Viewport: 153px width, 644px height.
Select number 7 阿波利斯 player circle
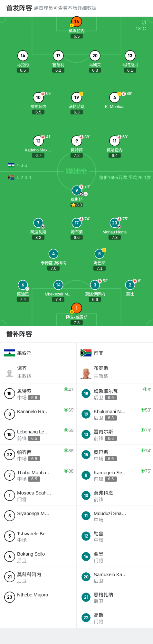click(38, 223)
